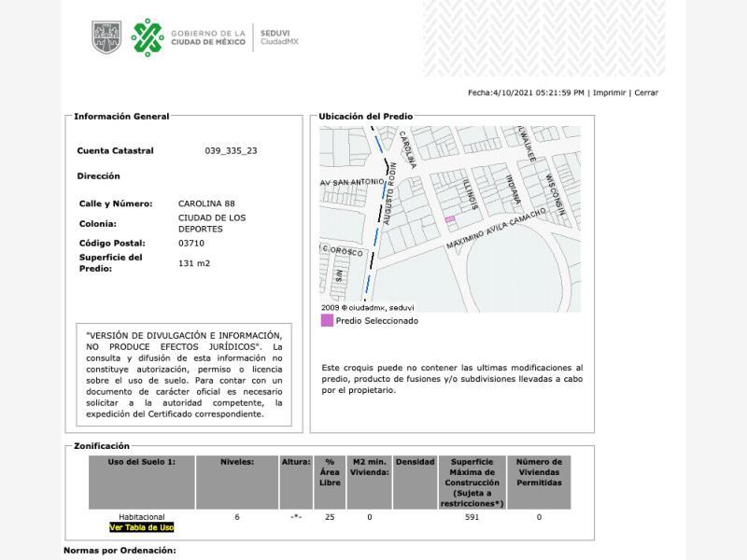Click the Predio Seleccionado purple legend swatch
This screenshot has height=560, width=747.
[x=327, y=320]
